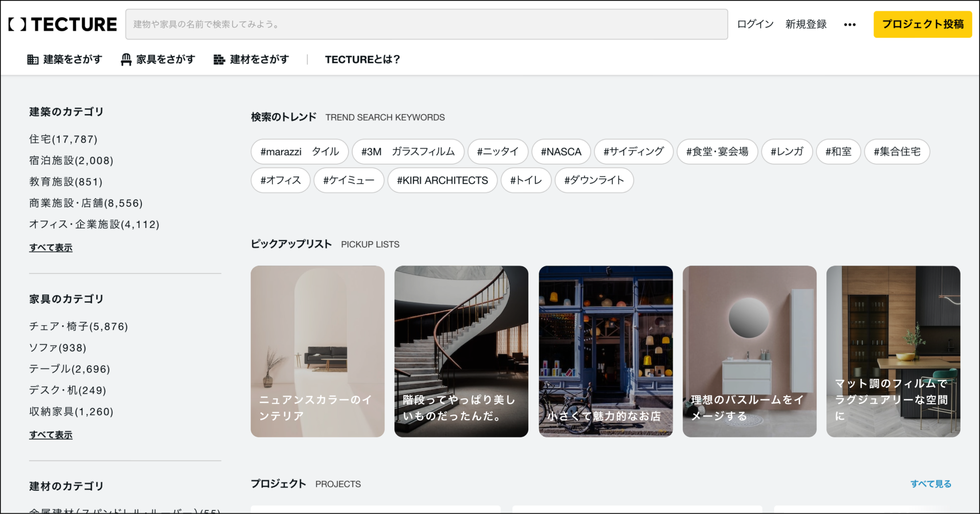Image resolution: width=980 pixels, height=514 pixels.
Task: Click the #和室 trend keyword tag
Action: coord(838,151)
